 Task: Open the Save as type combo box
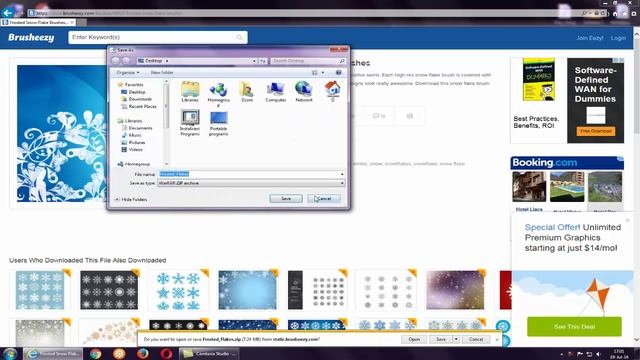point(251,183)
